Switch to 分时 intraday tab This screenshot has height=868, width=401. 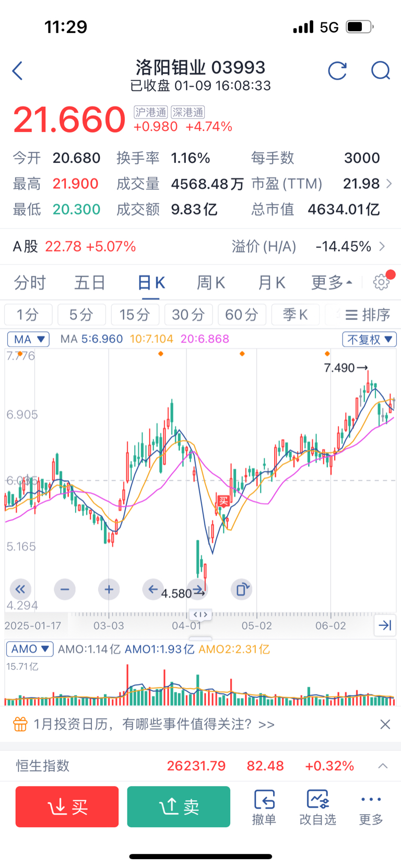tap(30, 283)
